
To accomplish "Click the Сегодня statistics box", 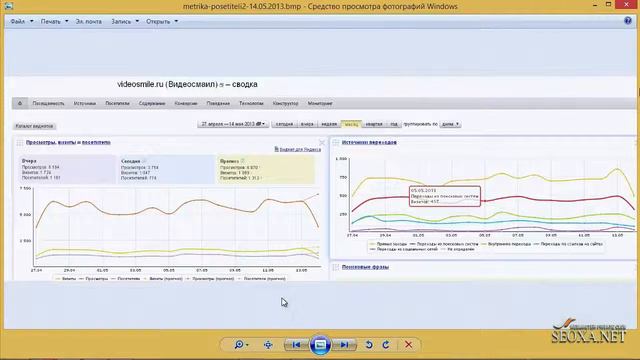I will tap(167, 169).
